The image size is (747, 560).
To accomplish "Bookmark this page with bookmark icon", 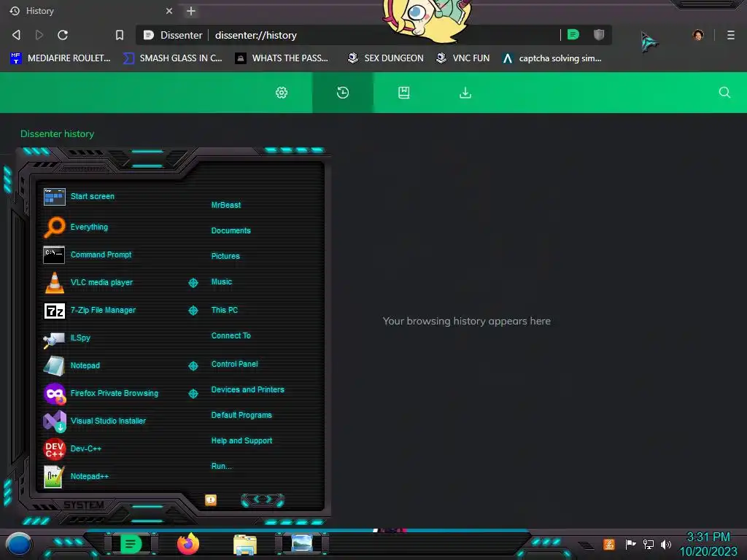I will pos(120,35).
